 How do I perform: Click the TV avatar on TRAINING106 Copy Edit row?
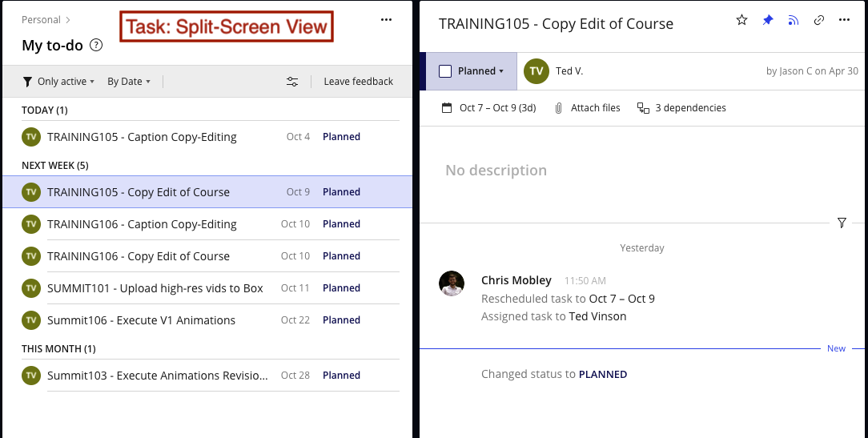tap(31, 256)
